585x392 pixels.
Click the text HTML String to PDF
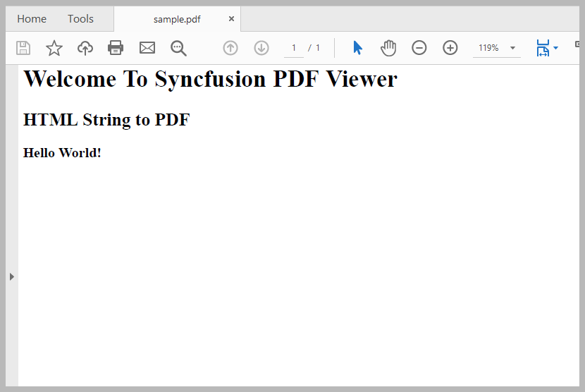click(x=106, y=120)
